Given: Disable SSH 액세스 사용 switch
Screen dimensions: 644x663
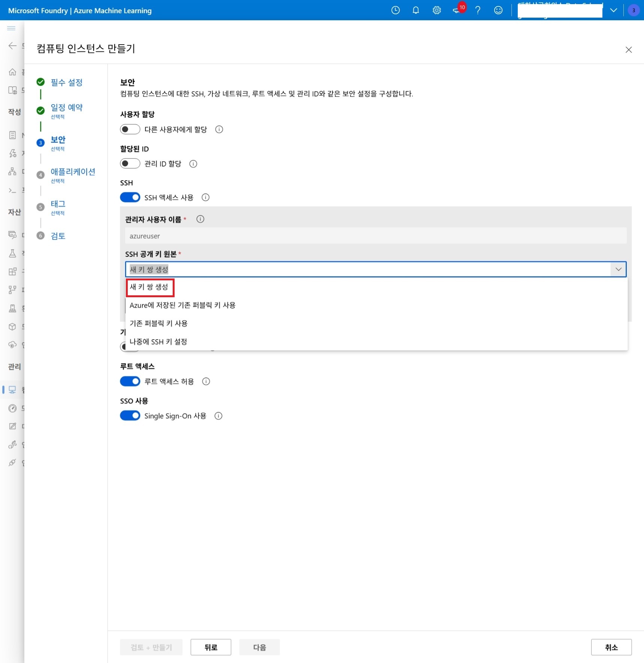Looking at the screenshot, I should 130,198.
